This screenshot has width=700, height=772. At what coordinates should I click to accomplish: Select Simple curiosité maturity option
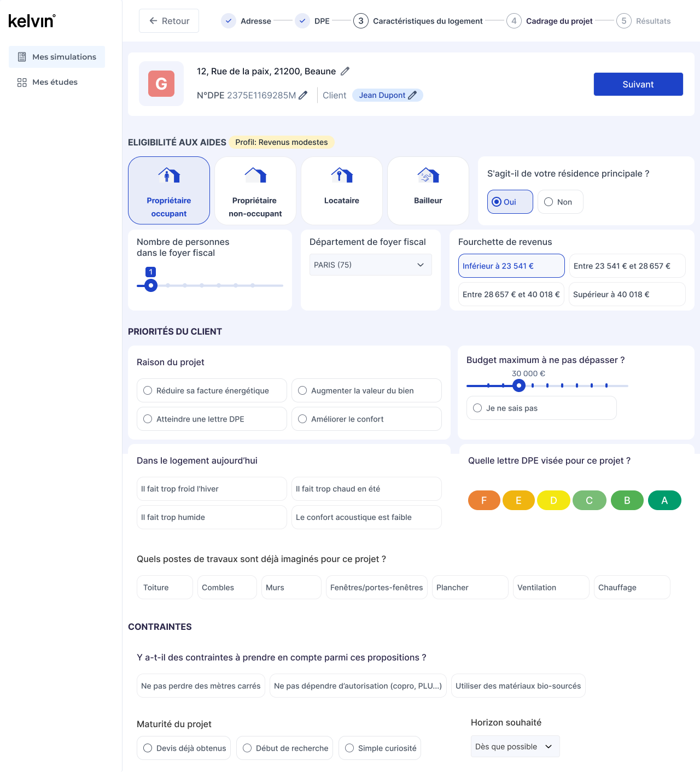(380, 748)
